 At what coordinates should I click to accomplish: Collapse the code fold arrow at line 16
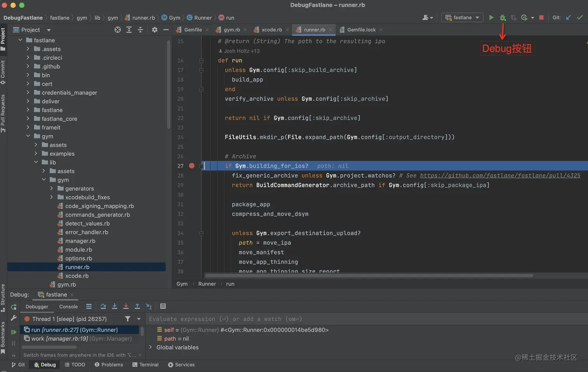pyautogui.click(x=201, y=61)
